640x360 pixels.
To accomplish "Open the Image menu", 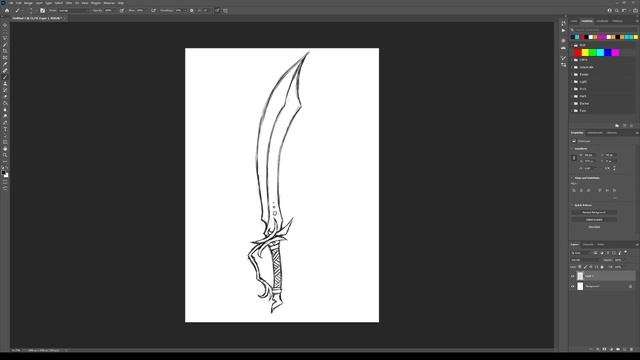I will coord(28,3).
